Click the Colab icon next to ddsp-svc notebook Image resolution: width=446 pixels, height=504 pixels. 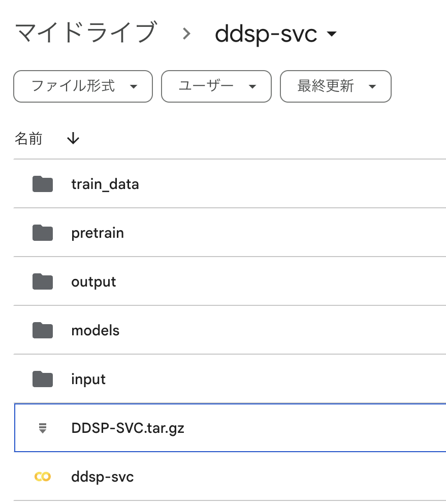(42, 477)
